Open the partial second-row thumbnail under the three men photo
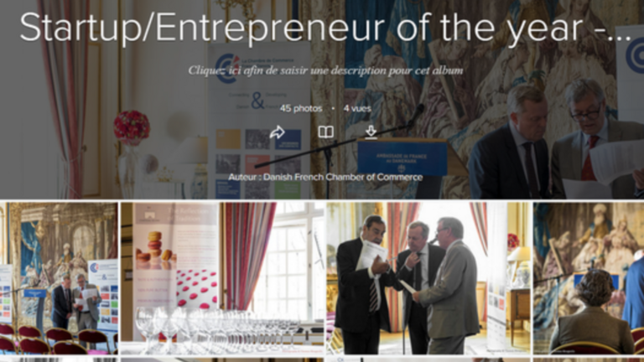Image resolution: width=644 pixels, height=362 pixels. coord(428,359)
